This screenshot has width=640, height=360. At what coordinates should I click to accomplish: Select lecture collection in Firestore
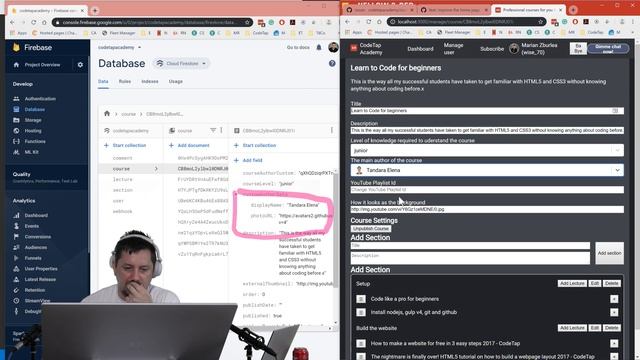point(122,180)
